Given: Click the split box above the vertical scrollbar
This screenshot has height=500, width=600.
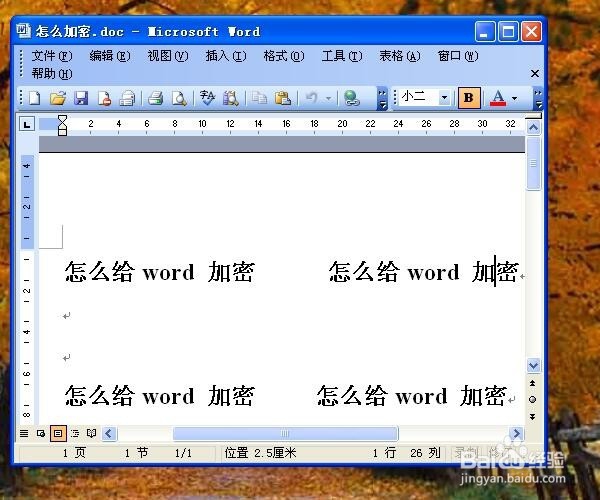Looking at the screenshot, I should [x=534, y=116].
